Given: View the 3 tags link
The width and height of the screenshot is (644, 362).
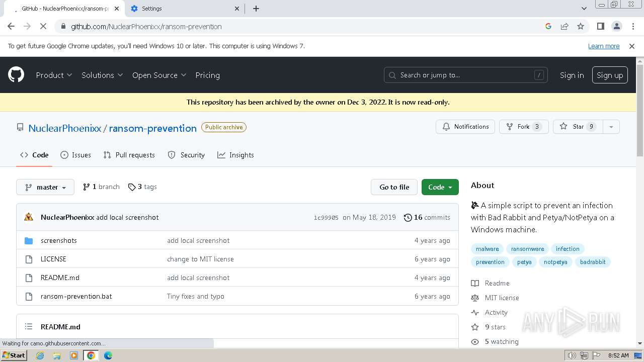Looking at the screenshot, I should tap(142, 187).
